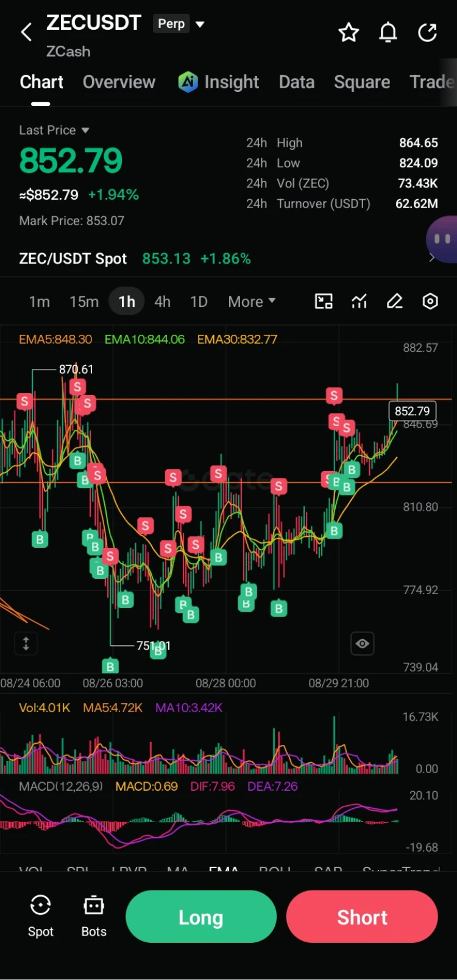Viewport: 457px width, 980px height.
Task: Tap the red Short button
Action: tap(362, 917)
